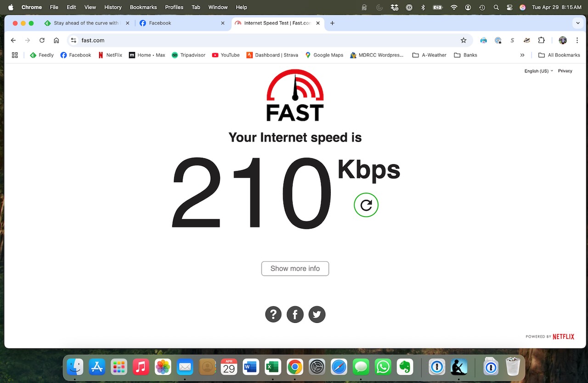This screenshot has height=383, width=588.
Task: Click the Show more info button
Action: 295,269
